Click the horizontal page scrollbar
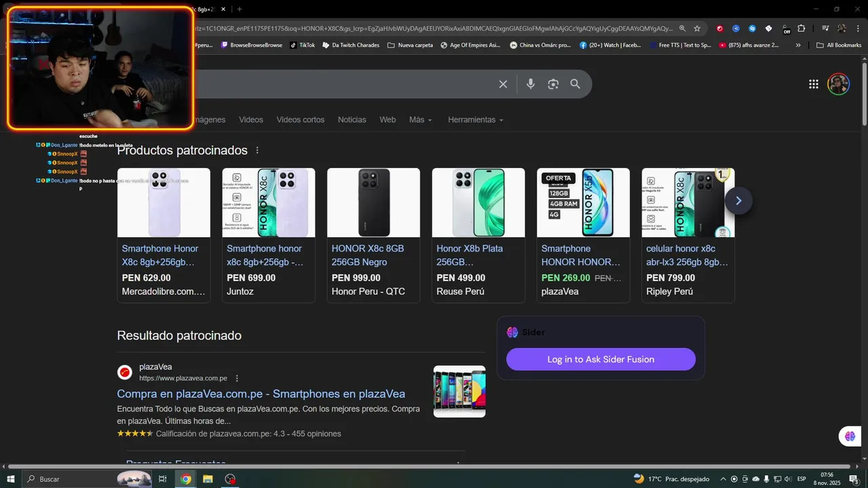Viewport: 868px width, 488px height. [429, 466]
